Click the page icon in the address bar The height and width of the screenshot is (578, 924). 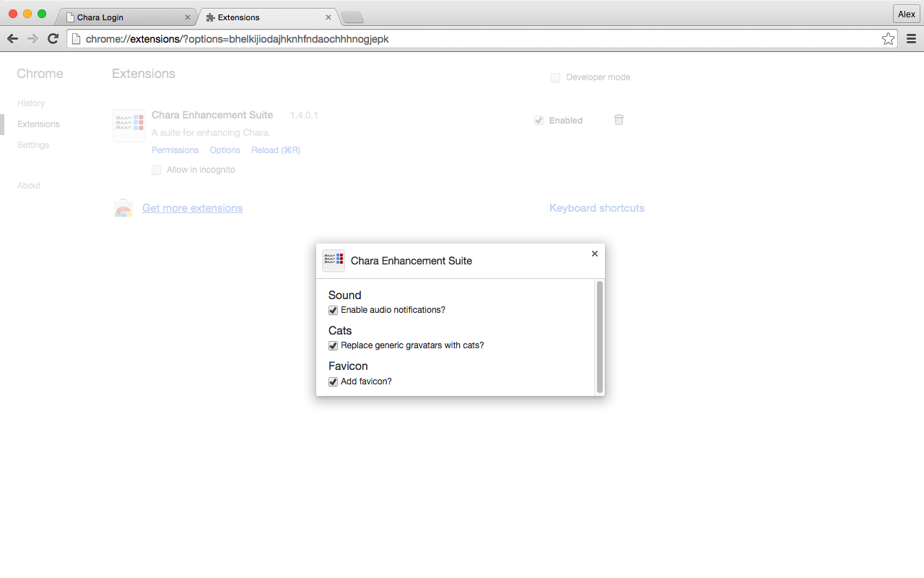pos(76,39)
